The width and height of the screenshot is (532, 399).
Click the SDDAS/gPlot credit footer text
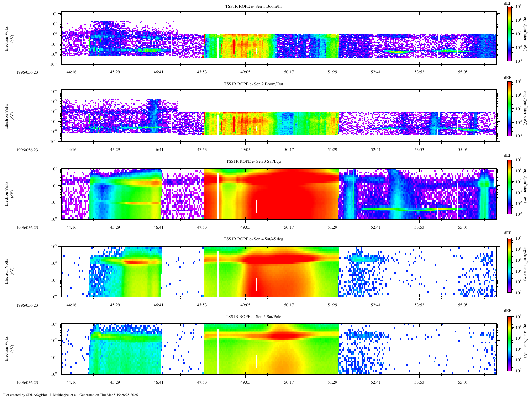(70, 395)
